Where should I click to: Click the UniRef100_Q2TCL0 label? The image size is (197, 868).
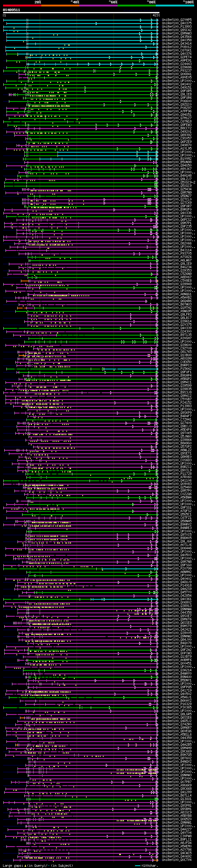[x=177, y=200]
